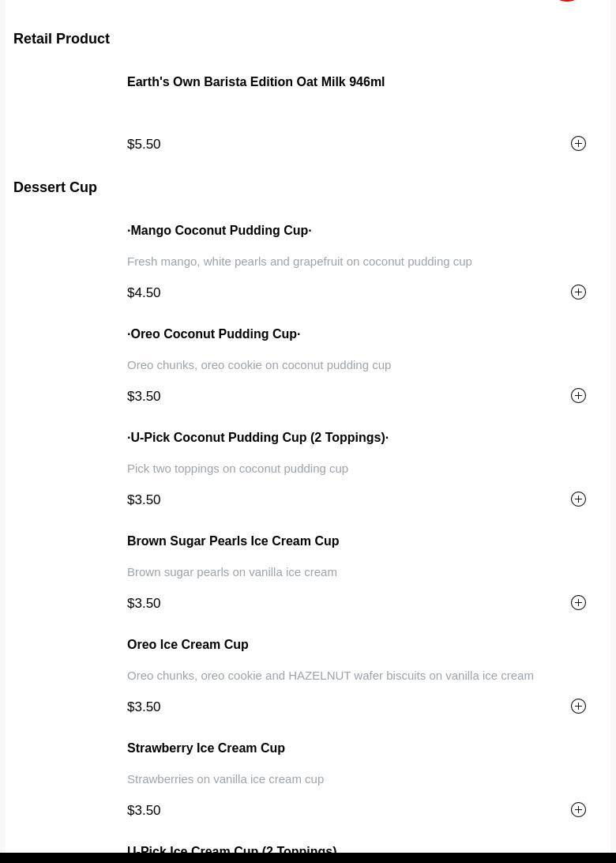The height and width of the screenshot is (863, 616).
Task: Click the Retail Product section heading
Action: [62, 39]
